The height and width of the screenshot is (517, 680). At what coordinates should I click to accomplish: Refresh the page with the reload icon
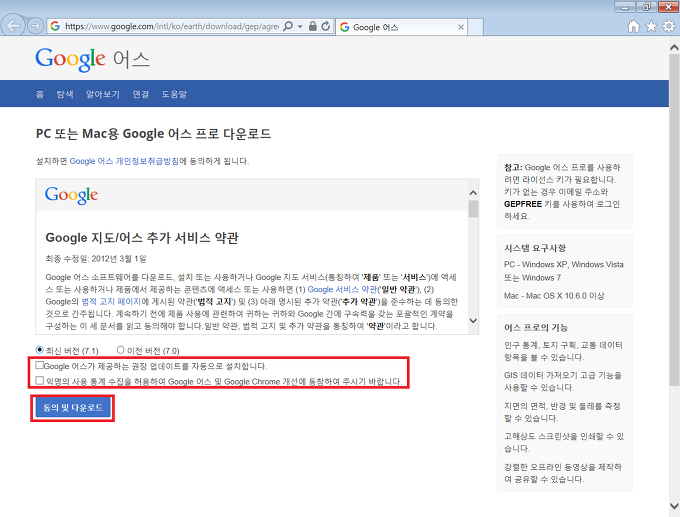click(x=326, y=26)
